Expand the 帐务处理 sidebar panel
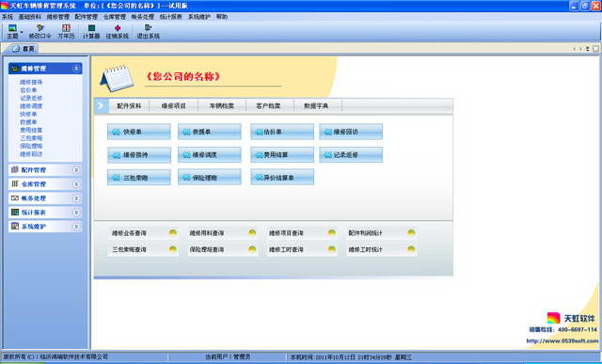The width and height of the screenshot is (602, 364). pyautogui.click(x=76, y=198)
